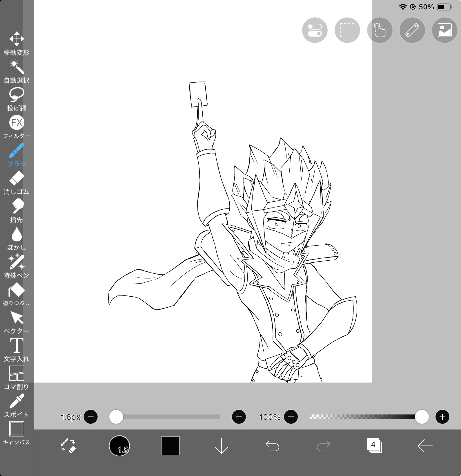This screenshot has height=476, width=461.
Task: Click the opacity slider knob
Action: point(422,417)
